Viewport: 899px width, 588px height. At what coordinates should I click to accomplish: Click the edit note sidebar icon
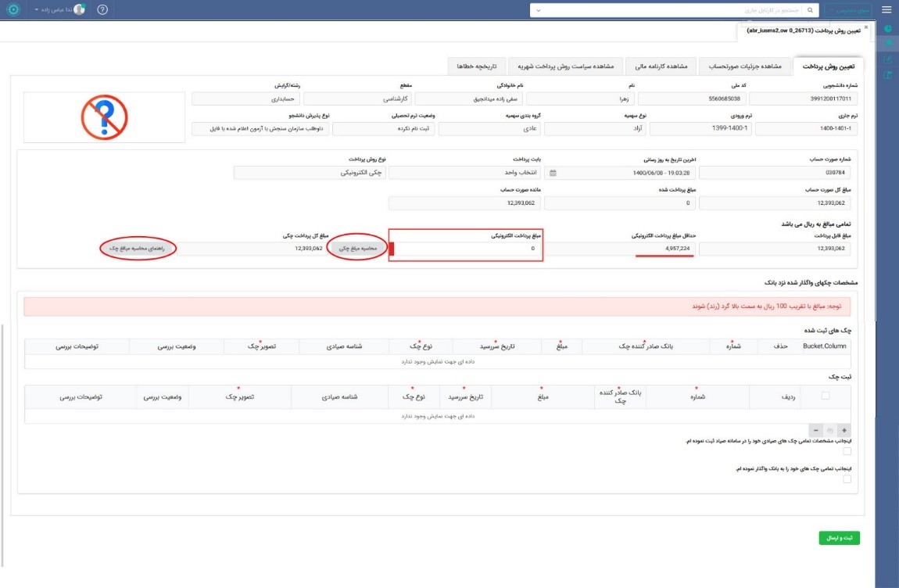click(x=887, y=59)
